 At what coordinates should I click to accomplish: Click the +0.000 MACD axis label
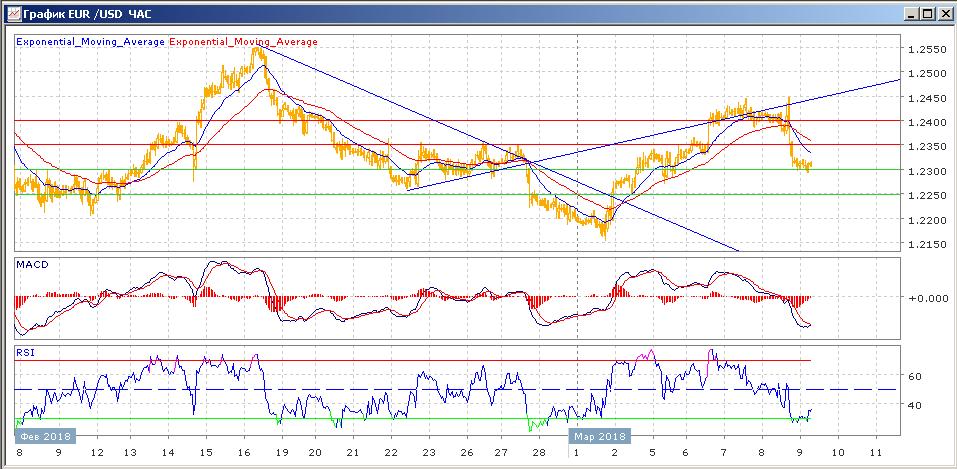[x=926, y=298]
